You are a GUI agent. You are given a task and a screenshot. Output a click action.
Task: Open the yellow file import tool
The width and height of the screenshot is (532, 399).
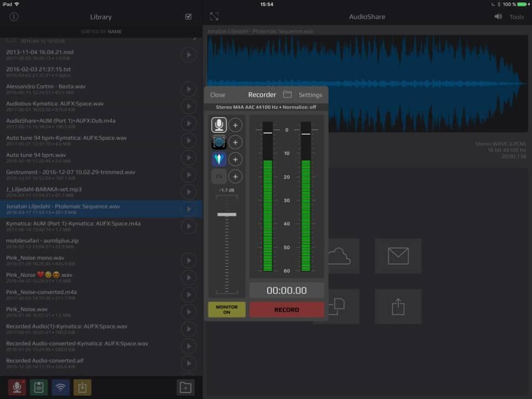click(x=82, y=387)
